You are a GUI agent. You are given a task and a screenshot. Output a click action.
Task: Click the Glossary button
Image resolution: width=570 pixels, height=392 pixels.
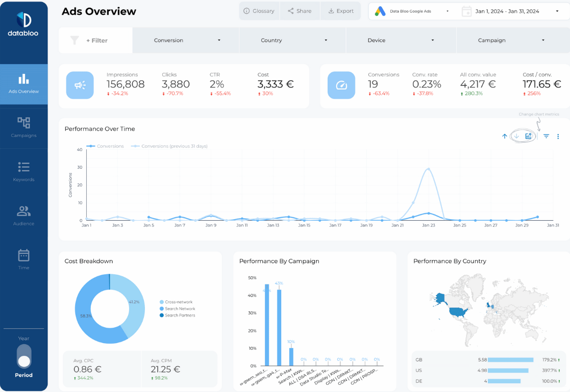point(259,11)
